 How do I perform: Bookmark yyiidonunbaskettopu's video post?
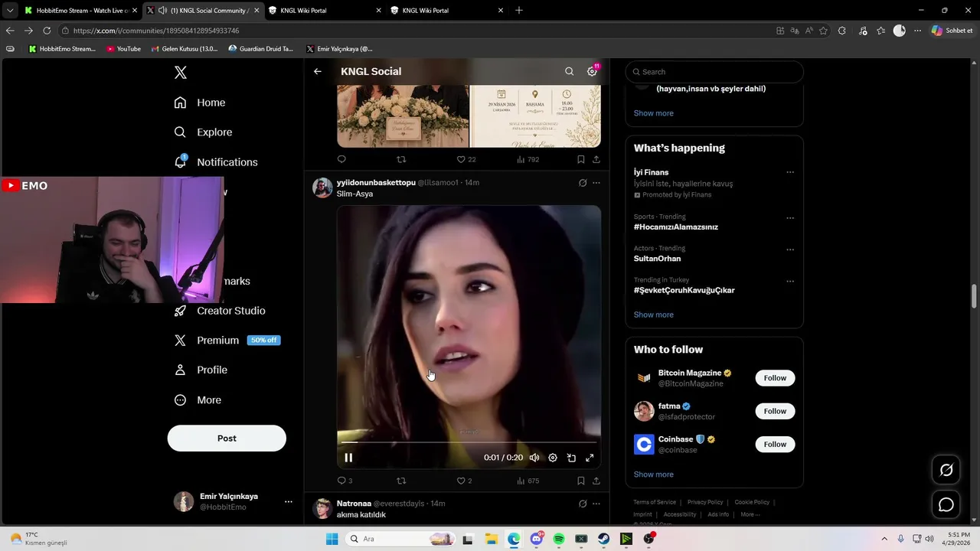[580, 481]
